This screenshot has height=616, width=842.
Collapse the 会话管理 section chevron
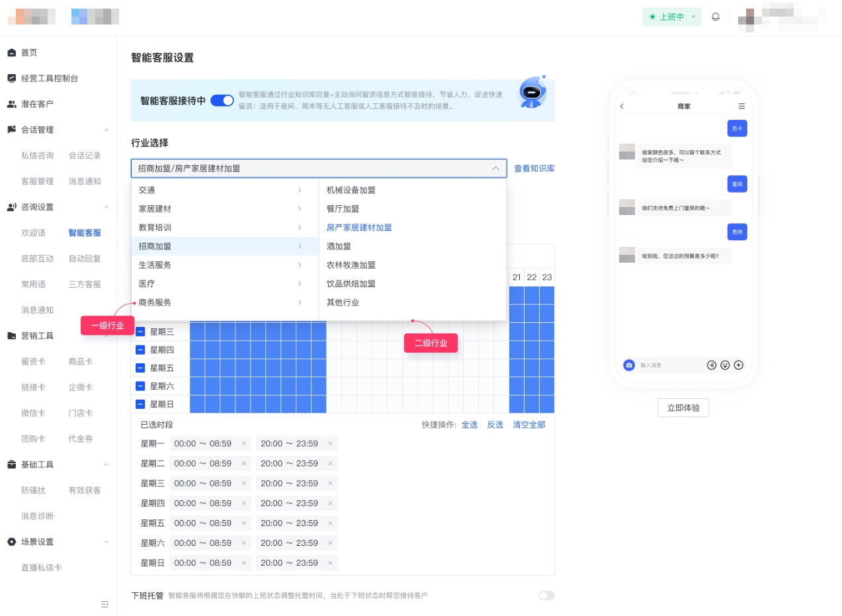tap(106, 130)
